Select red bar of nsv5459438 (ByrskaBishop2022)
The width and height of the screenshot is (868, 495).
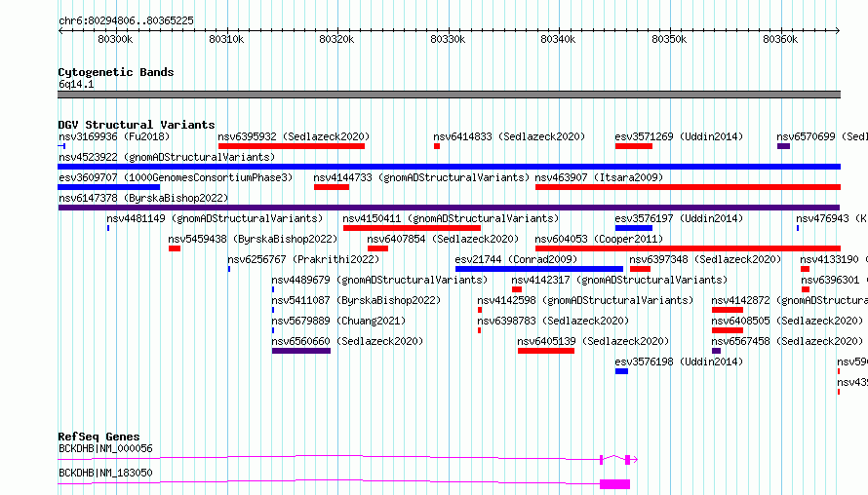click(x=175, y=248)
